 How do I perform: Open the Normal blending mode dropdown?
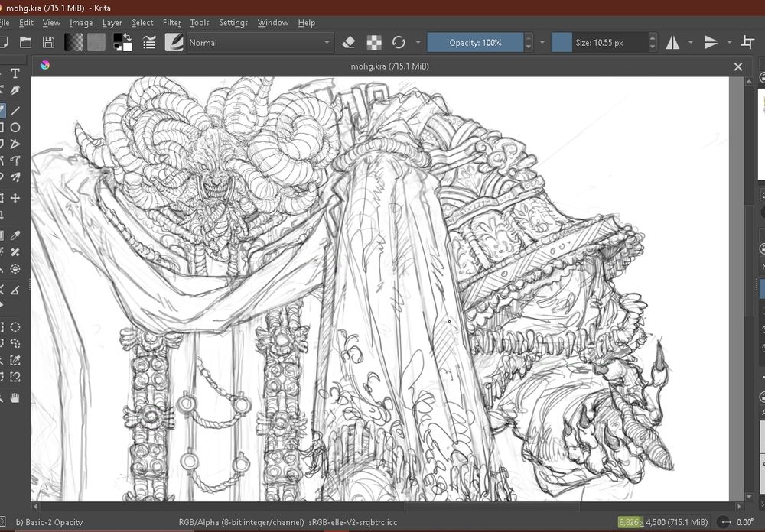(x=259, y=43)
